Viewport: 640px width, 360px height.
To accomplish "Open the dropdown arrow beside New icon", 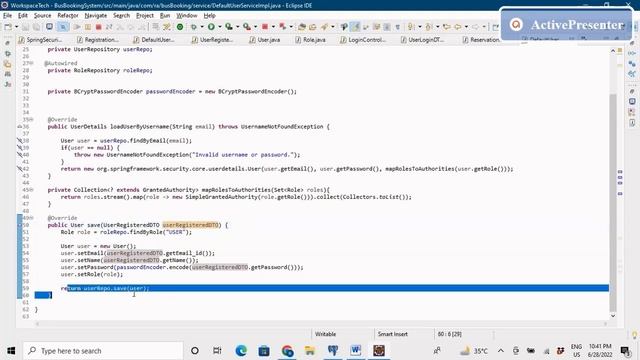I will (16, 27).
